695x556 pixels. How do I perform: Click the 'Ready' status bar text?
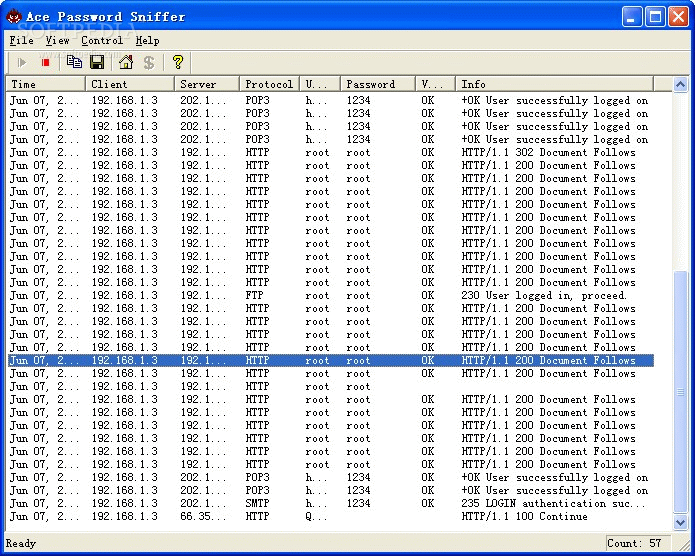20,543
